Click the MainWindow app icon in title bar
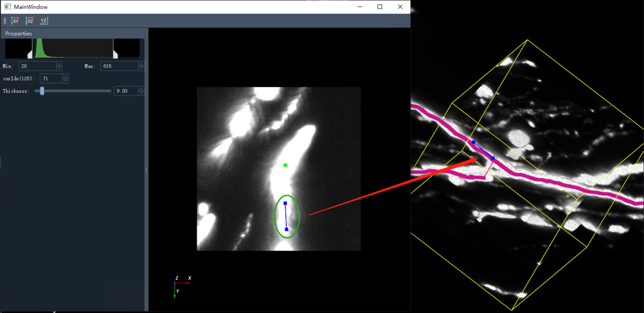 (8, 7)
